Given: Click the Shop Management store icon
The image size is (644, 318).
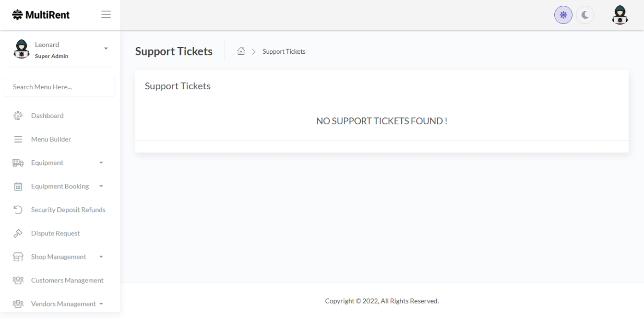Looking at the screenshot, I should point(17,257).
